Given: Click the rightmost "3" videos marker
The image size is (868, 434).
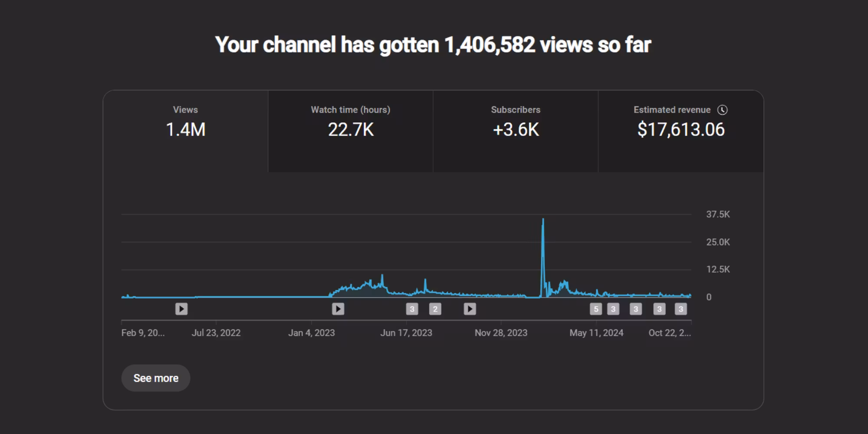Looking at the screenshot, I should [x=681, y=309].
